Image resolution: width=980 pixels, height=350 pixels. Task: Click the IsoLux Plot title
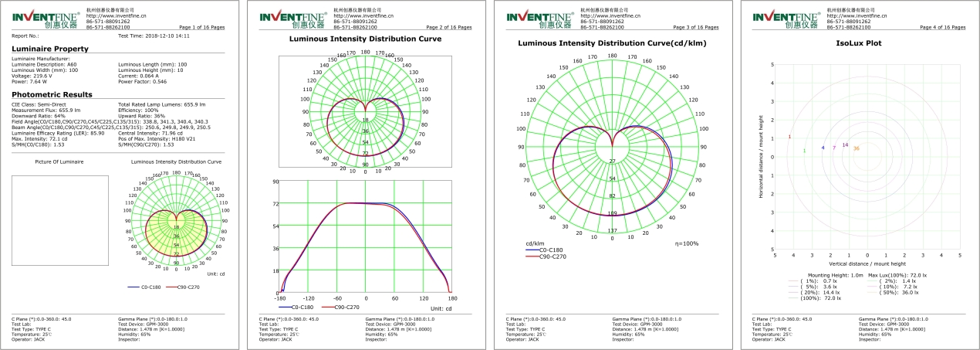coord(859,44)
